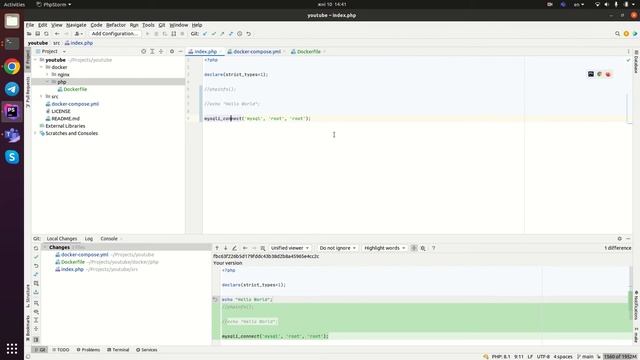Hide the Project tool window
The image size is (640, 360).
[x=180, y=51]
